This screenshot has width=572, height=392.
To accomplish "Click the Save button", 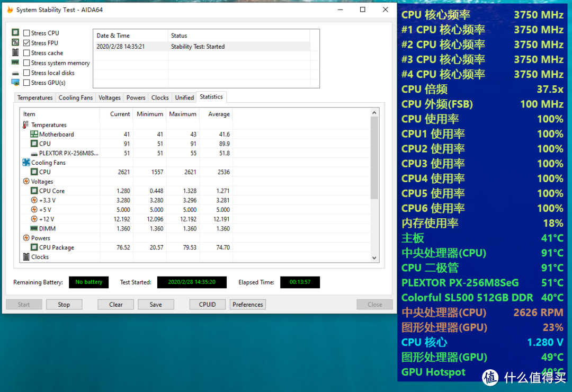I will 156,305.
